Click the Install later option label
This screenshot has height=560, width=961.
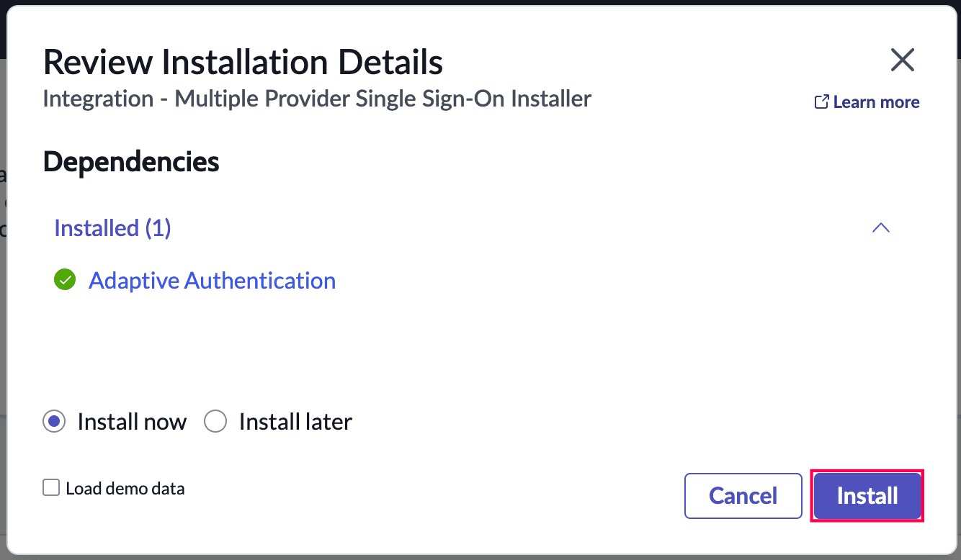click(295, 422)
